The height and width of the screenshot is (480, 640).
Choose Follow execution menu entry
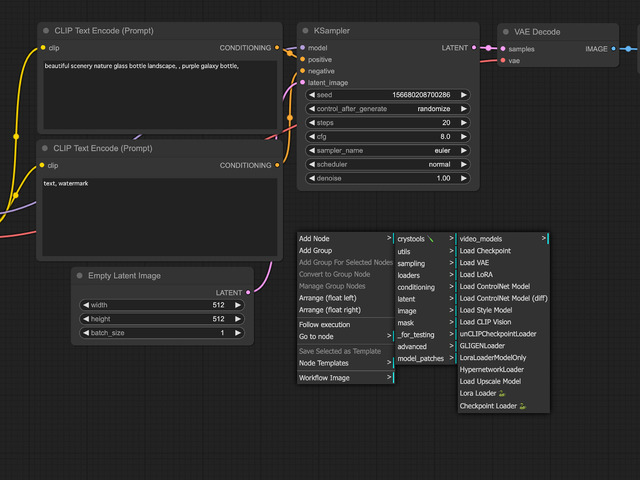(345, 324)
